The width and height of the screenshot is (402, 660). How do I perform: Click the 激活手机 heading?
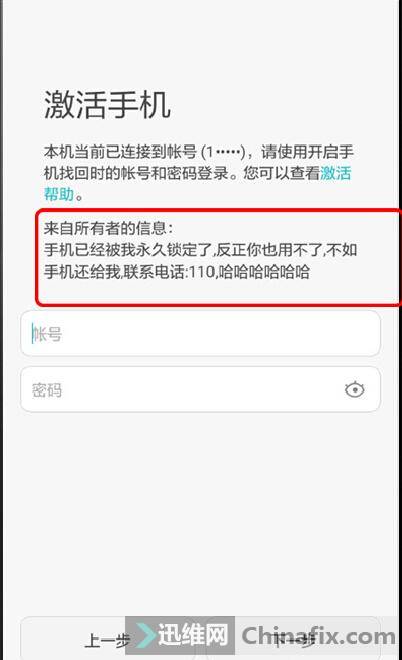click(x=107, y=104)
